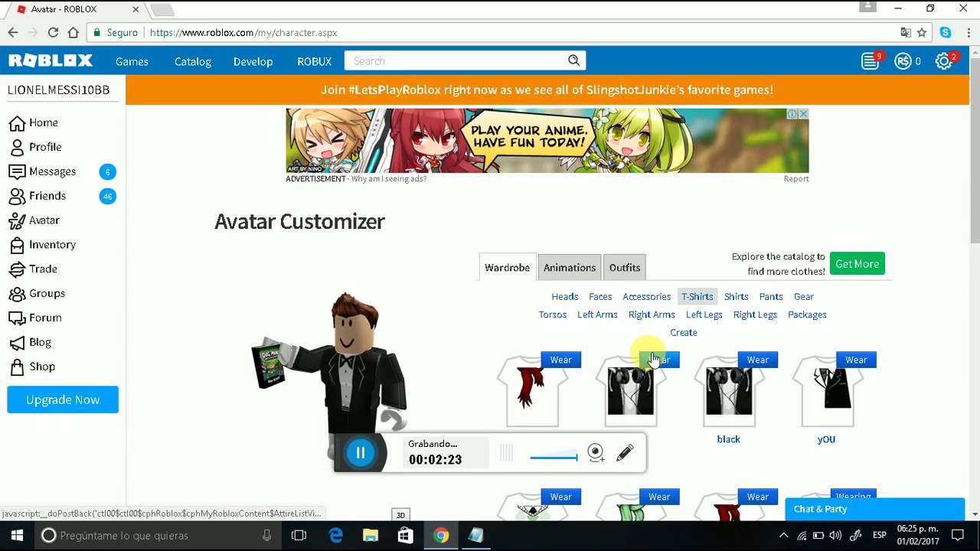Open Task View on the taskbar
Viewport: 980px width, 551px height.
299,536
